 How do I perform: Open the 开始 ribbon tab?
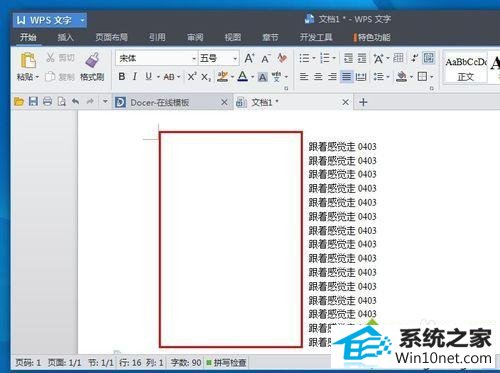click(28, 37)
